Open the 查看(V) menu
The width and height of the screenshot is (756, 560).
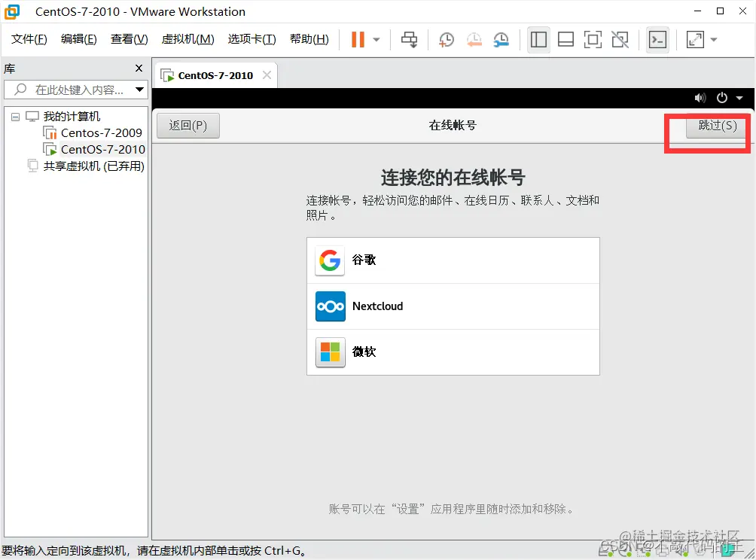coord(130,39)
